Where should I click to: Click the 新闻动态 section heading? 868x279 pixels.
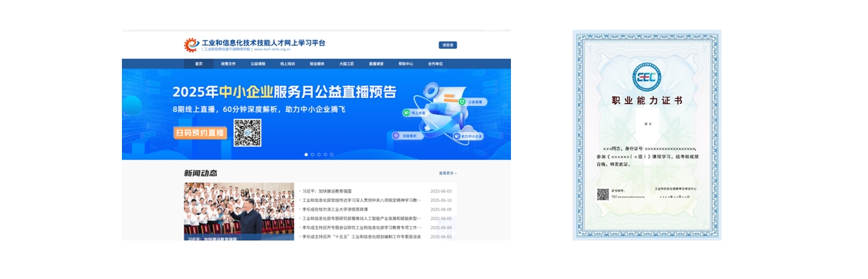click(201, 173)
